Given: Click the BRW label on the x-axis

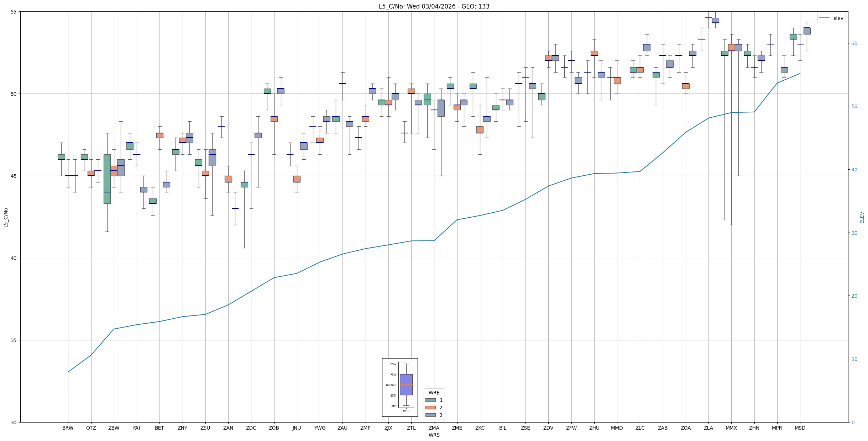Looking at the screenshot, I should [x=68, y=428].
